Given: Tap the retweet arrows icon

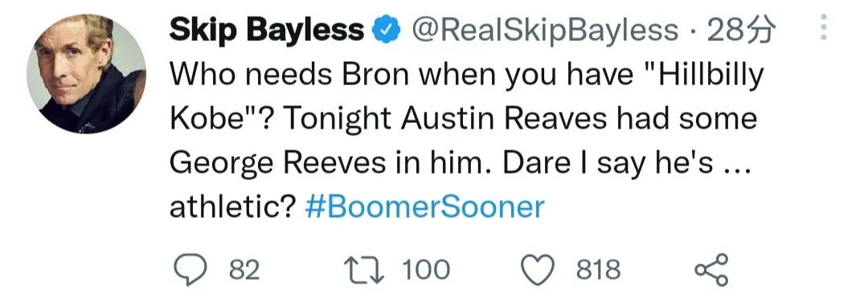Looking at the screenshot, I should [365, 270].
